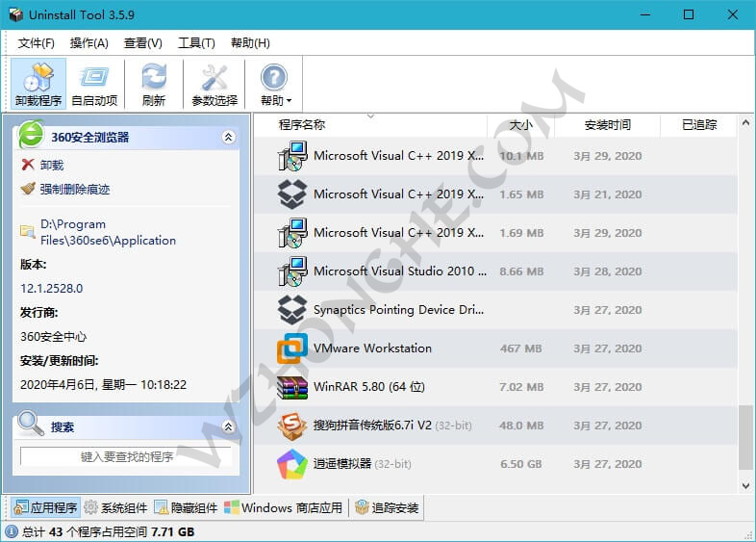Click the info icon in status bar
This screenshot has width=756, height=542.
(13, 531)
